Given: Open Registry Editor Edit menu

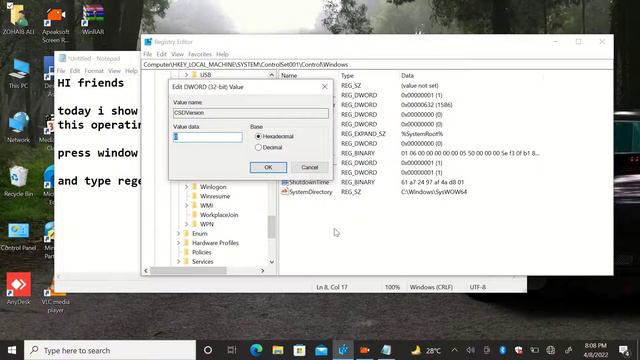Looking at the screenshot, I should point(162,54).
